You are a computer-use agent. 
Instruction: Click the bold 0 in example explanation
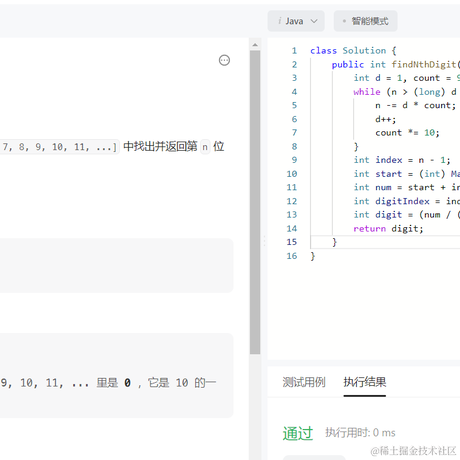point(127,383)
